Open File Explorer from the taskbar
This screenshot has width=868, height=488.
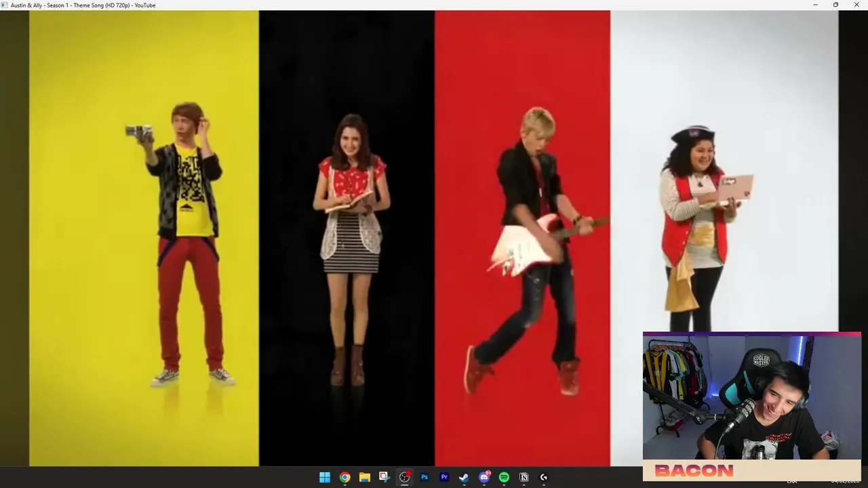click(364, 477)
